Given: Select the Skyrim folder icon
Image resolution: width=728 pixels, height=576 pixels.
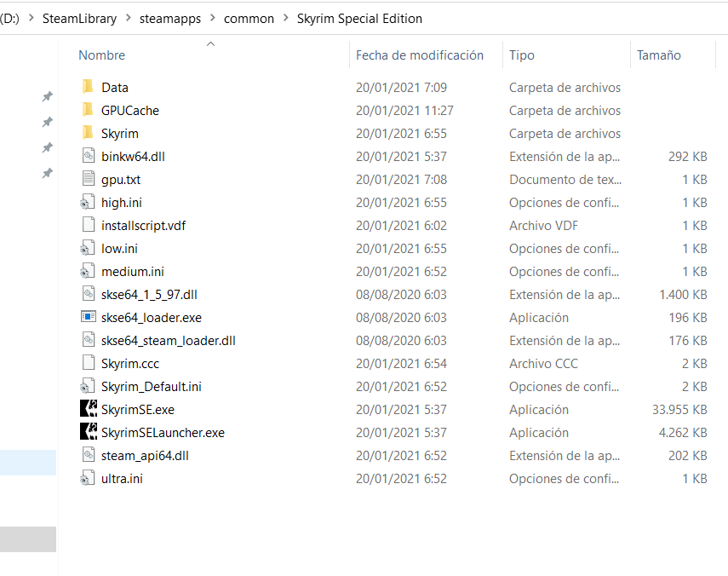Looking at the screenshot, I should pyautogui.click(x=88, y=133).
